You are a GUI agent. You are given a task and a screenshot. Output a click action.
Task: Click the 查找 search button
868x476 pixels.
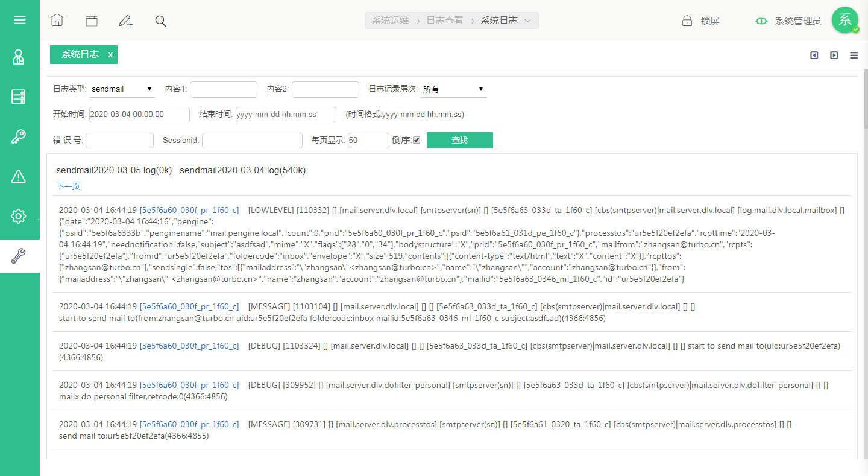(460, 140)
